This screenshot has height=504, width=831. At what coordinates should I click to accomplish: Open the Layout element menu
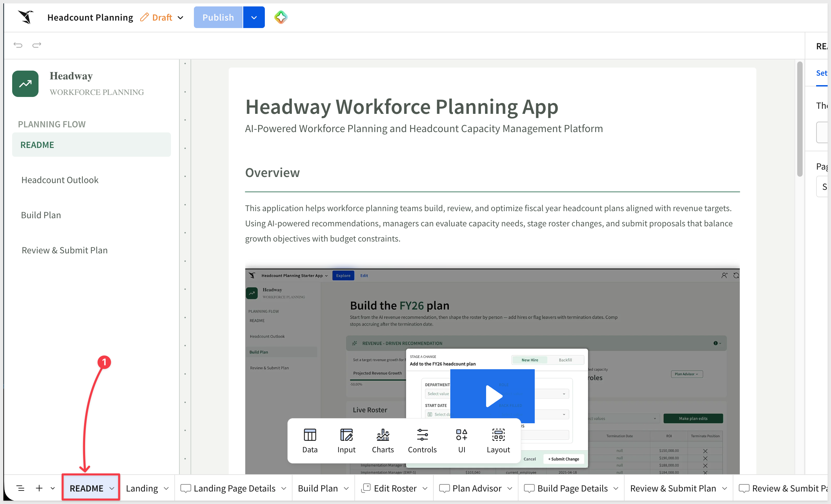(x=498, y=440)
